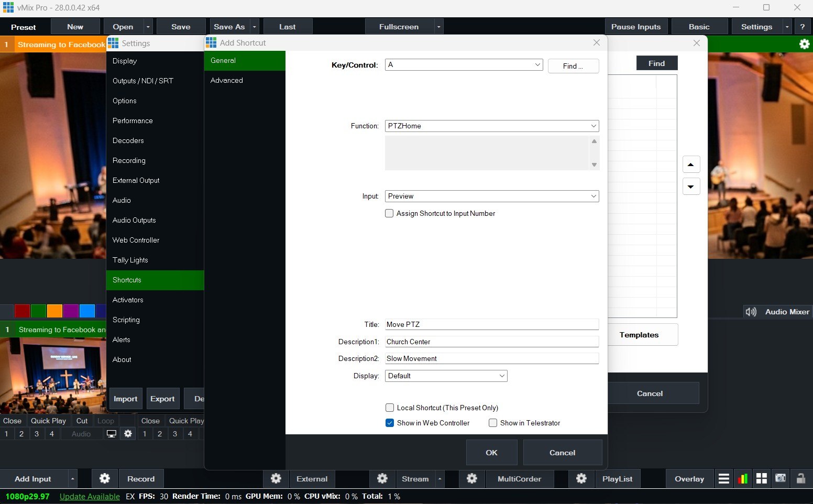Image resolution: width=813 pixels, height=504 pixels.
Task: Click the Description1 field with Church Center
Action: click(492, 342)
